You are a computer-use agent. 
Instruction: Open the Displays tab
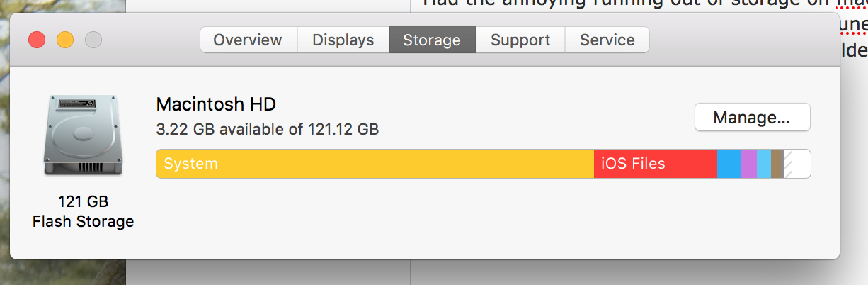(x=343, y=40)
